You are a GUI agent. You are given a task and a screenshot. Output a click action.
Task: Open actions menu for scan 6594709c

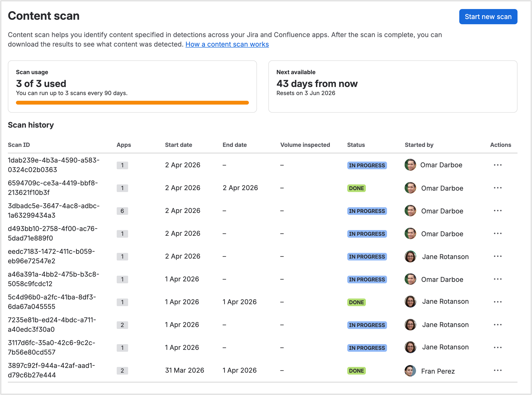pyautogui.click(x=498, y=188)
